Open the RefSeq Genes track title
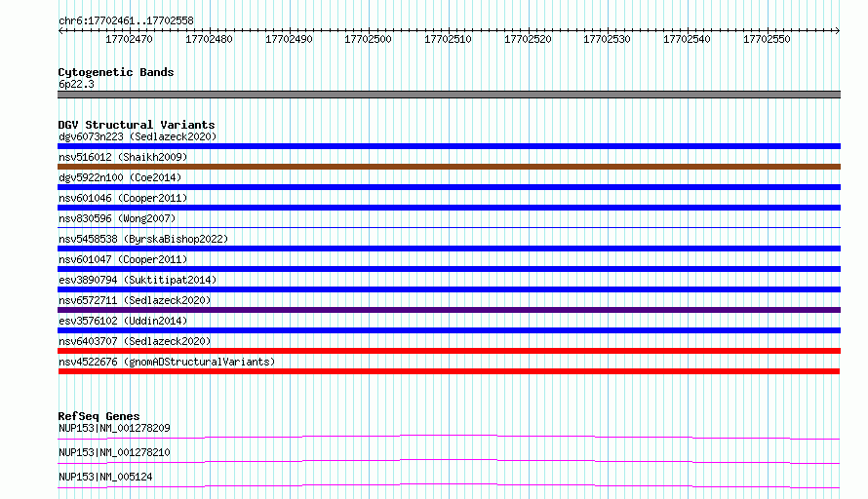 [99, 416]
